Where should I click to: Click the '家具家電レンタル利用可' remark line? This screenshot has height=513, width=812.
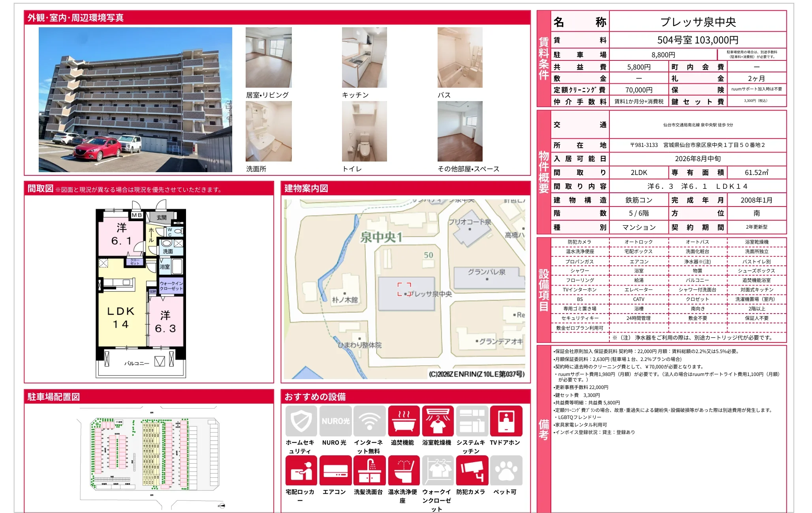(580, 425)
